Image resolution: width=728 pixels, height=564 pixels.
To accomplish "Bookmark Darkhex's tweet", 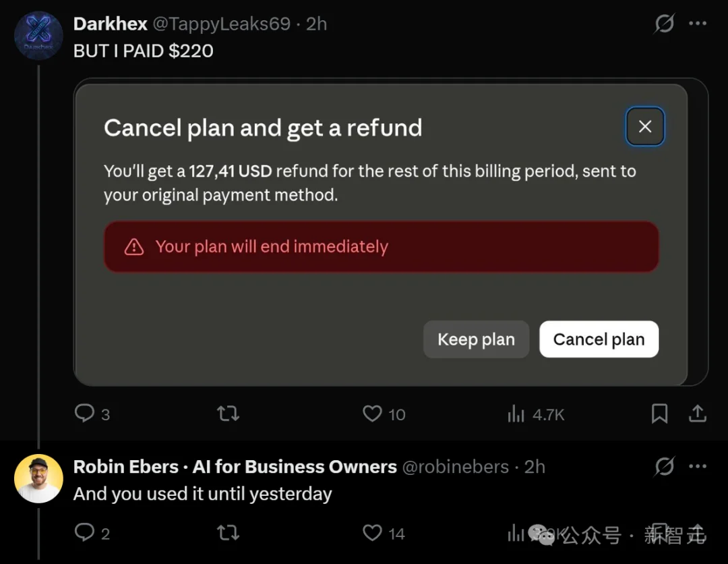I will (x=659, y=413).
